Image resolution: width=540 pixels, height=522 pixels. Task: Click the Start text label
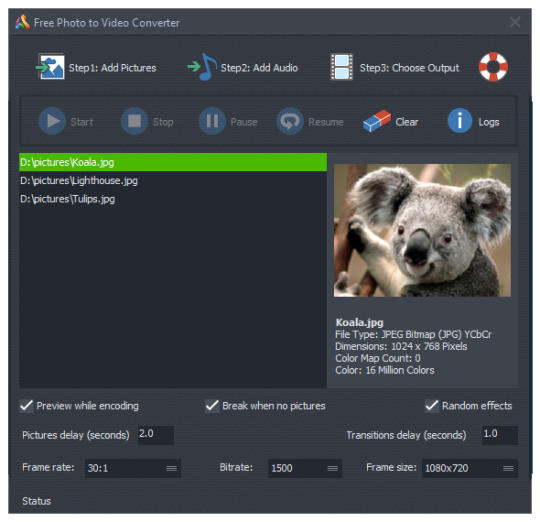point(82,122)
